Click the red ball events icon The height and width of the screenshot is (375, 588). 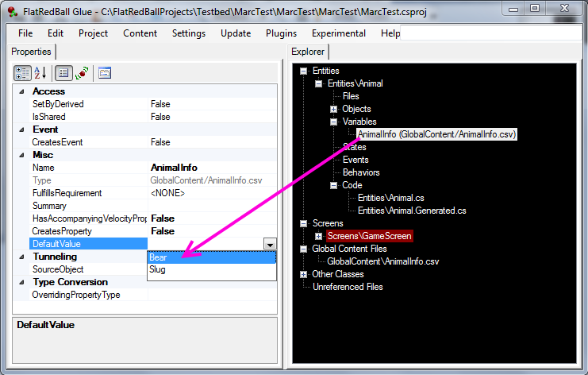(x=82, y=72)
